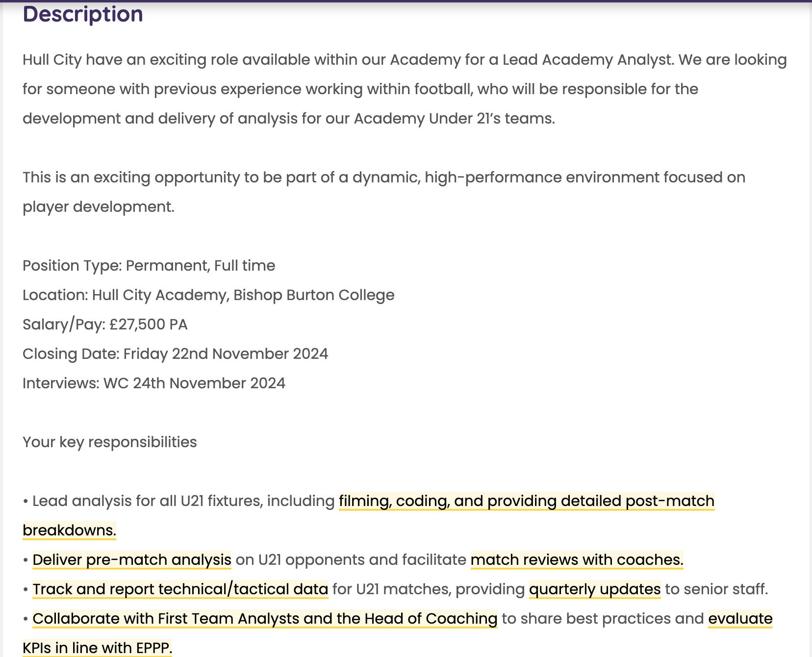
Task: Click the Description heading
Action: click(83, 14)
